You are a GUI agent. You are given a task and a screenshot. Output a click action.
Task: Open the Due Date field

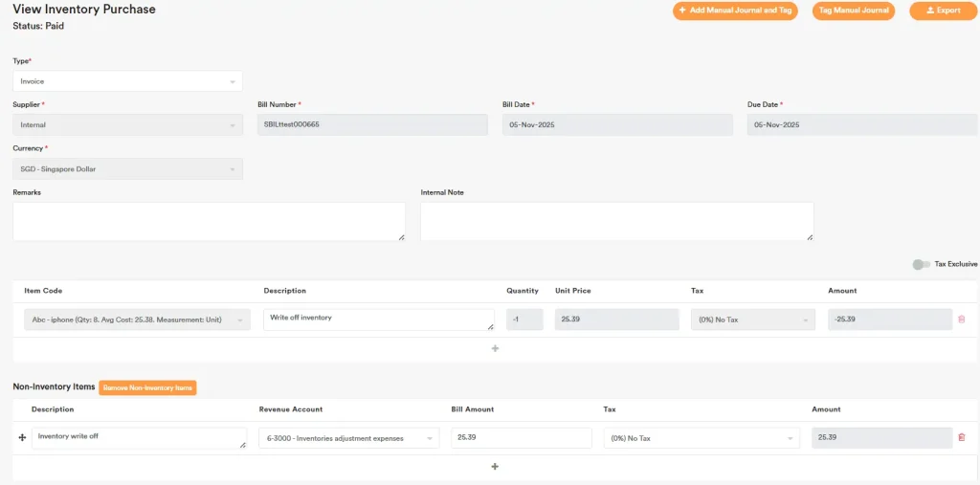(x=862, y=124)
